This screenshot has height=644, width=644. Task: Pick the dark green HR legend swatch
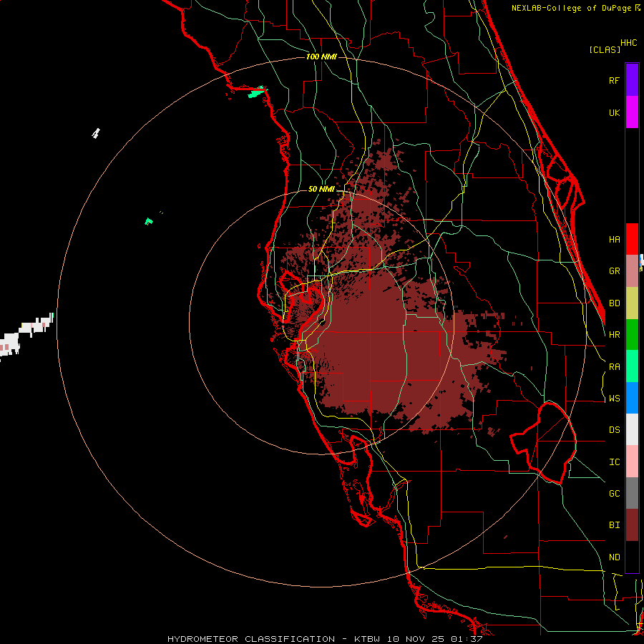coord(632,335)
